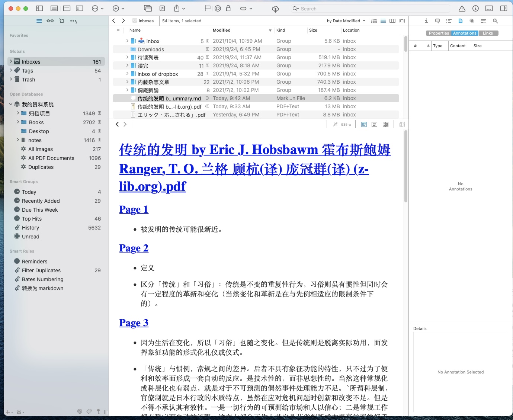
Task: Toggle the sidebar visibility button
Action: 39,9
